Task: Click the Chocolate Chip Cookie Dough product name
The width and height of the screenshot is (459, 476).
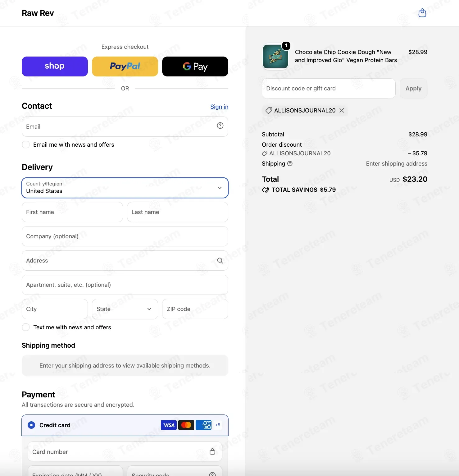Action: 346,56
